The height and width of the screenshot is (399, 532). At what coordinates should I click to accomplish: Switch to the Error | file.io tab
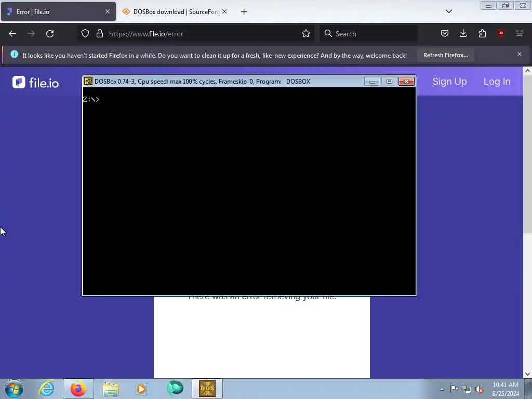coord(58,11)
